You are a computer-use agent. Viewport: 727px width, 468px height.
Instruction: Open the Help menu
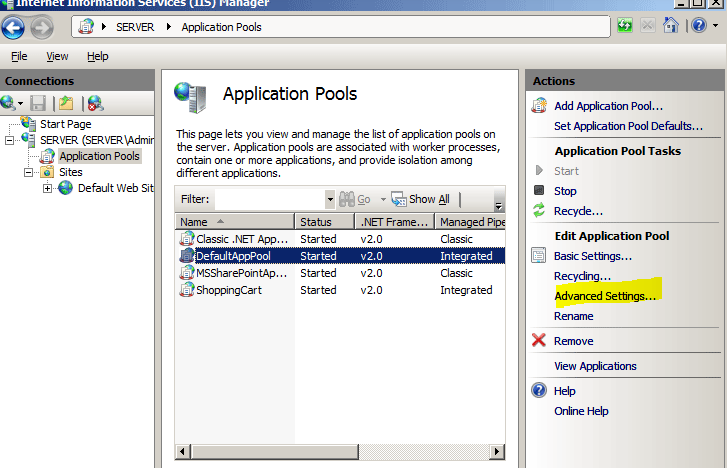[97, 56]
